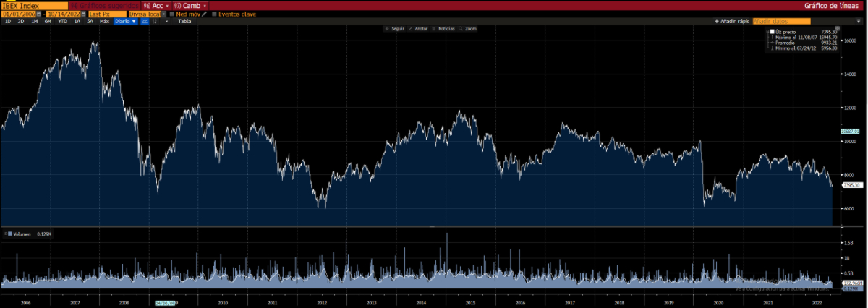Select the line chart type icon

coord(145,22)
